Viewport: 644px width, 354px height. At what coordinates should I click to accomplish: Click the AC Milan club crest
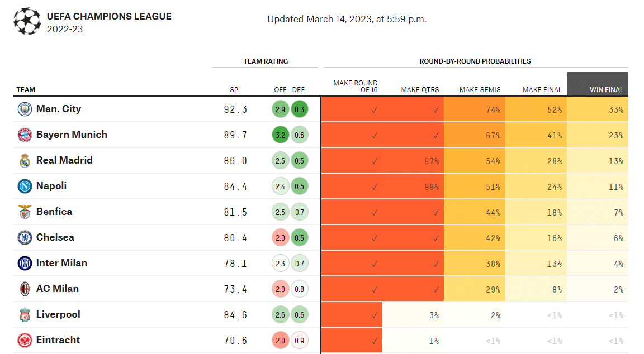[x=25, y=289]
